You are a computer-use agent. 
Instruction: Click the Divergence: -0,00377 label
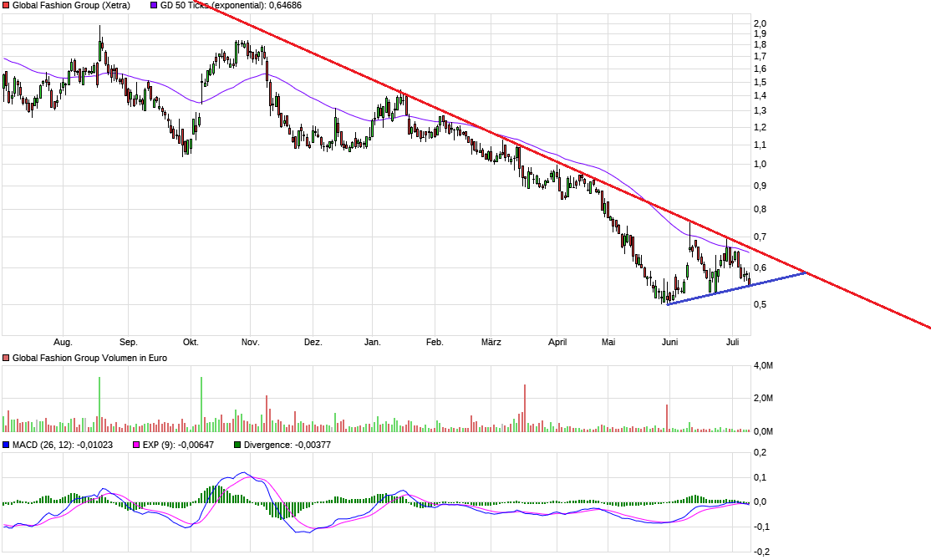(287, 445)
